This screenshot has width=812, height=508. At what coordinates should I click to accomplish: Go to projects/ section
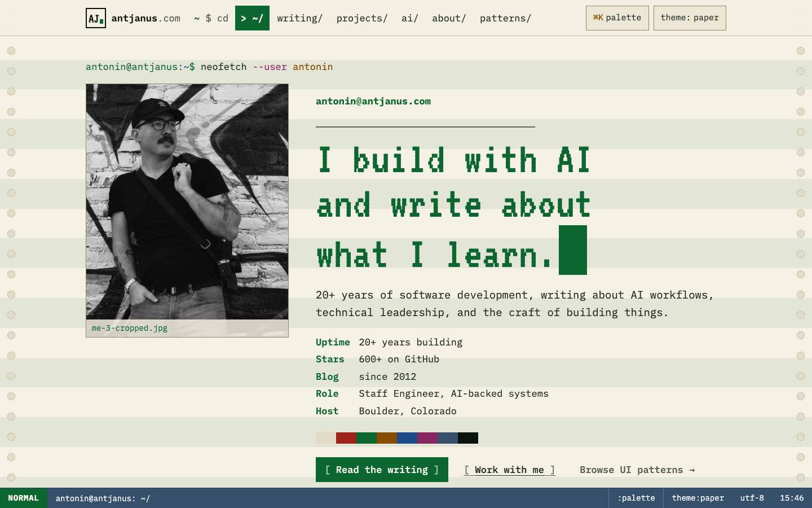(362, 18)
